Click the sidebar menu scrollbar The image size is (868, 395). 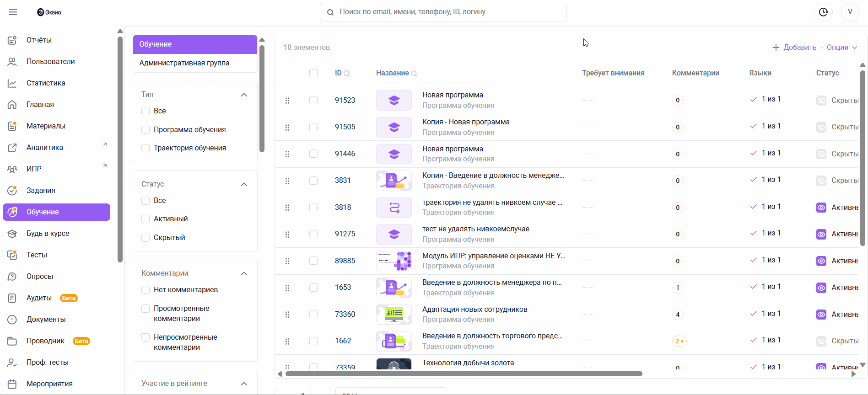point(120,149)
